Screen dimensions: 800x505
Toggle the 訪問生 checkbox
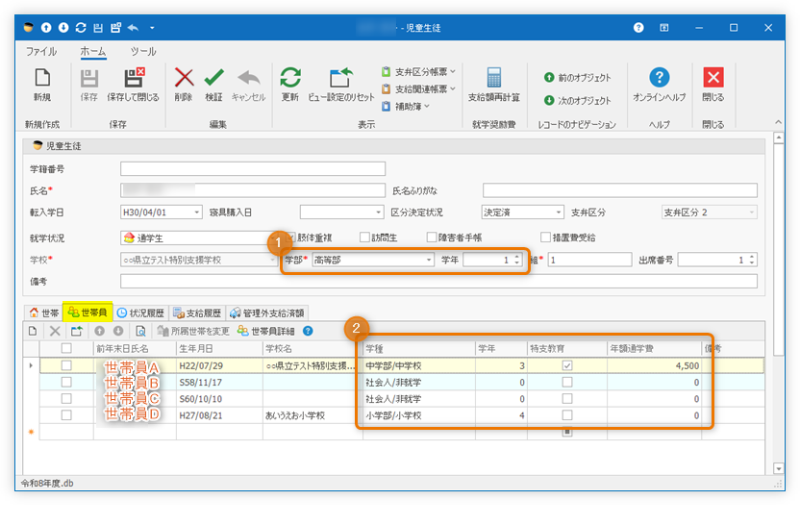click(x=364, y=237)
